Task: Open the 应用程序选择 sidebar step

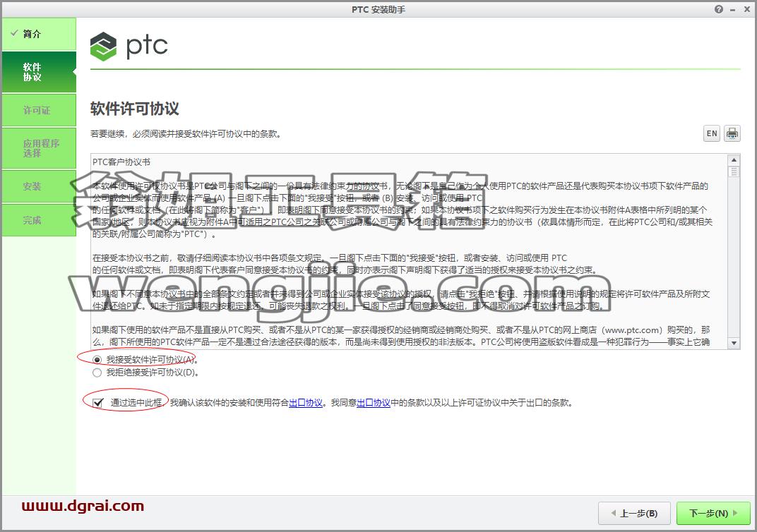Action: [39, 148]
